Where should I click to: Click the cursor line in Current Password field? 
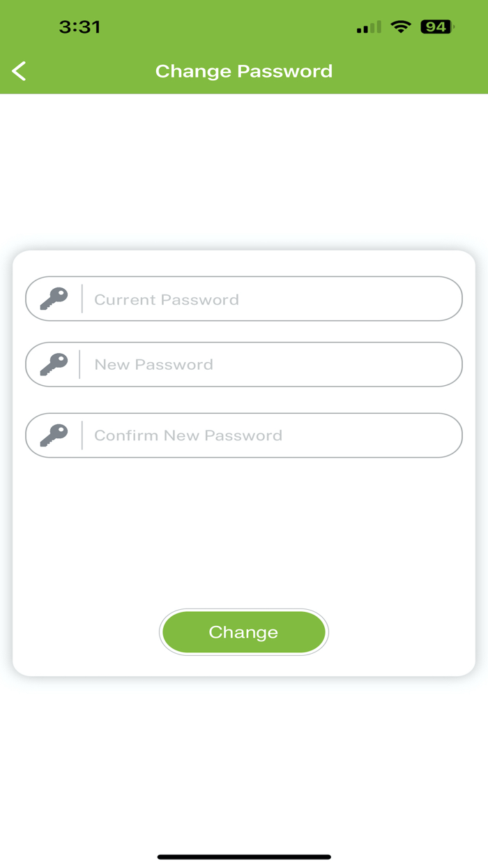(x=82, y=299)
